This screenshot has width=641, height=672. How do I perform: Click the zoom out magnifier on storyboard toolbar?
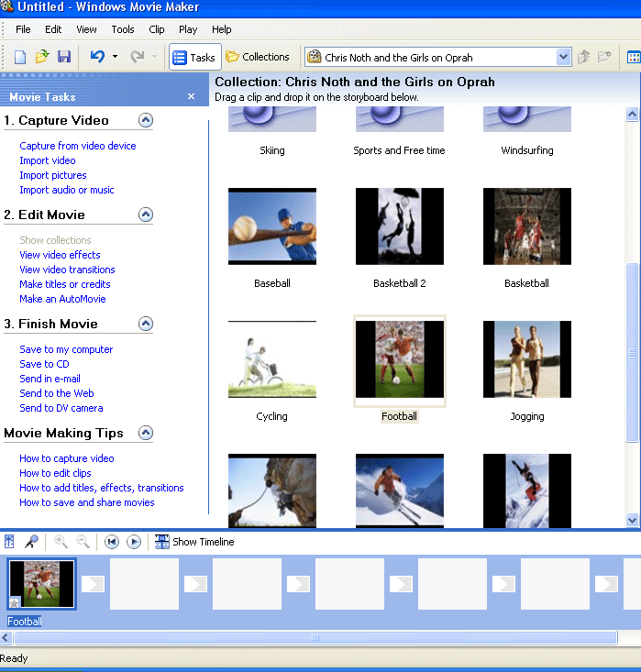point(83,542)
